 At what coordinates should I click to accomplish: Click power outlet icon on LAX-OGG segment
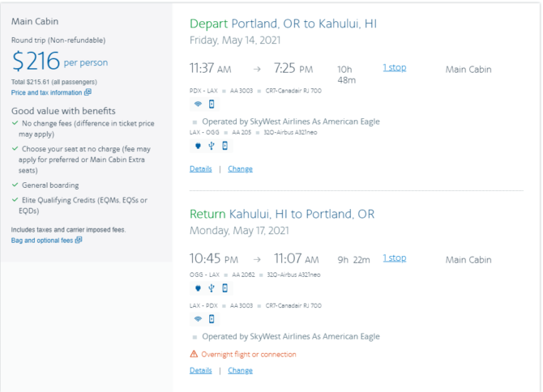(198, 146)
